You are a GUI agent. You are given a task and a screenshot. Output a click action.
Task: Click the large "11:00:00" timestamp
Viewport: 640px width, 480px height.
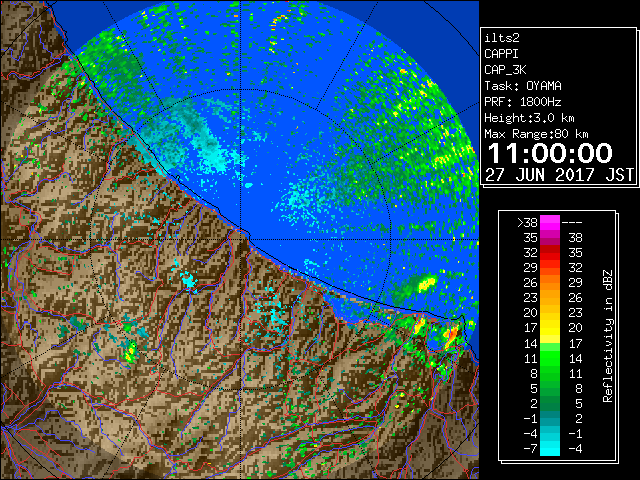pos(550,153)
